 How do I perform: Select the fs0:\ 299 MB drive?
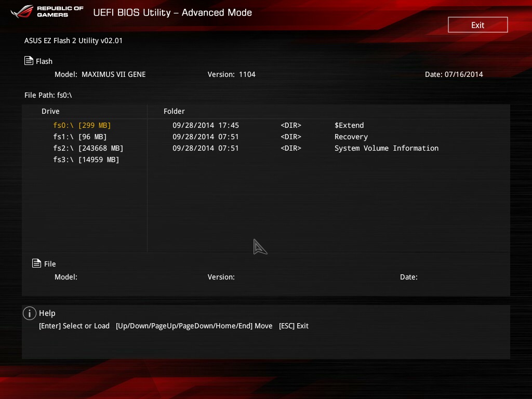pyautogui.click(x=82, y=125)
